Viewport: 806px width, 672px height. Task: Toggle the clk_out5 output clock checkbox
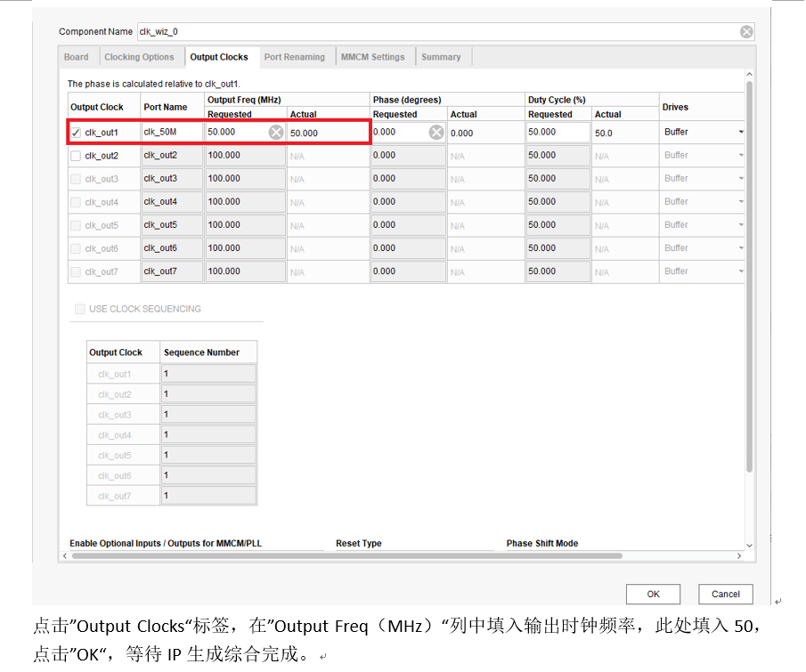click(76, 225)
